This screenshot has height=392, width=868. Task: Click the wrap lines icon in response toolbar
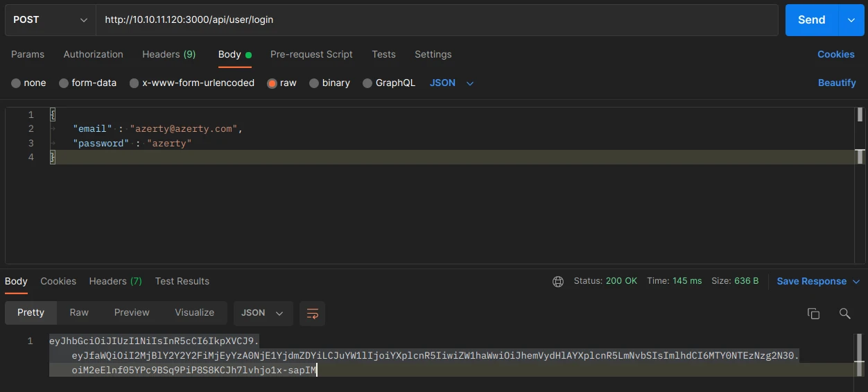312,313
